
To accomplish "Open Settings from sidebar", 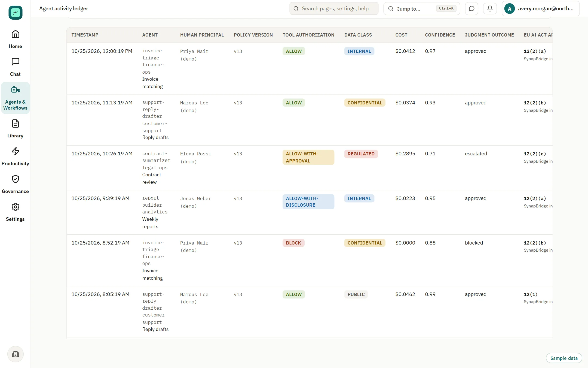I will (15, 212).
